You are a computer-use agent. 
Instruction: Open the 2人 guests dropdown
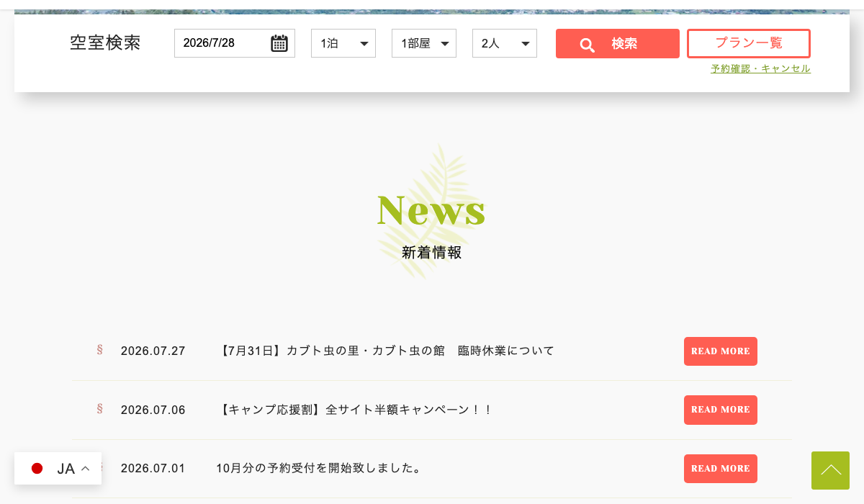point(505,43)
